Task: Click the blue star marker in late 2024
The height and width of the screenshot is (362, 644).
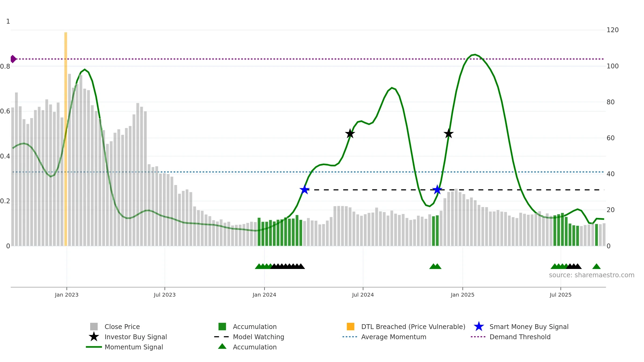Action: 437,190
